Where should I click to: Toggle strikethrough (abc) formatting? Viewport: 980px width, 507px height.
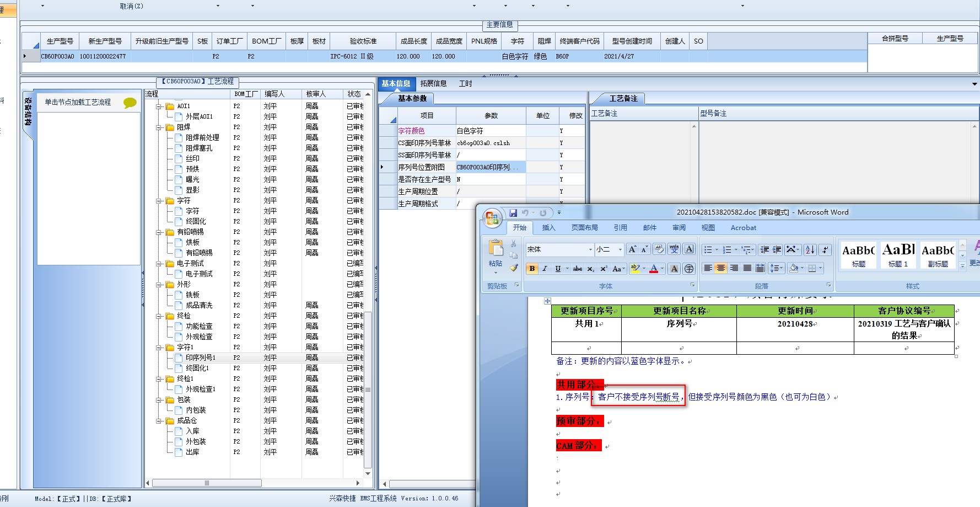click(x=577, y=269)
